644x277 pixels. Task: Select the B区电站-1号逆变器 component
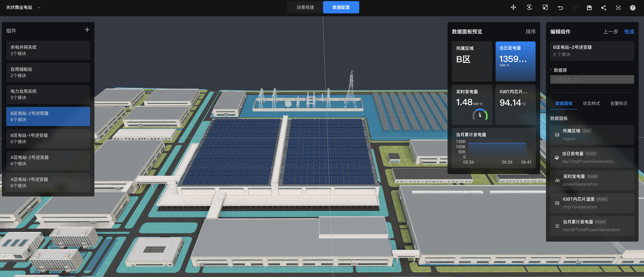tap(48, 138)
